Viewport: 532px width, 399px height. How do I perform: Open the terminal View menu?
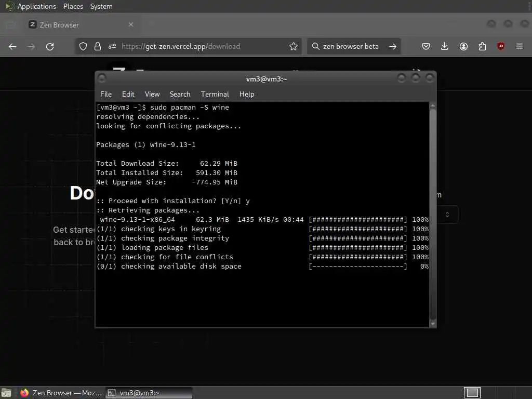point(152,95)
